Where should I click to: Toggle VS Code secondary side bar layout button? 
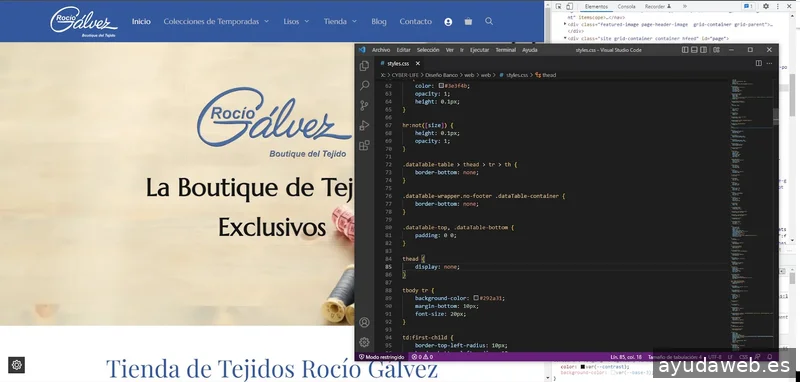point(704,50)
